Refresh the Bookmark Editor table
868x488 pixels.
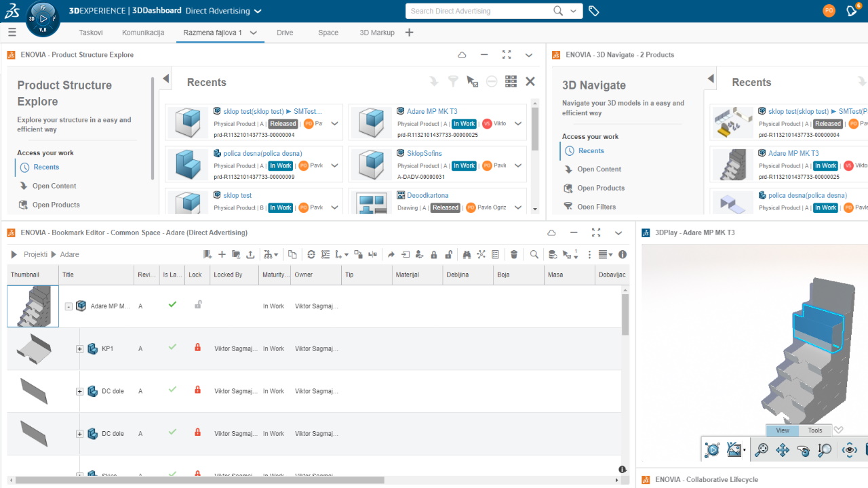(x=311, y=254)
